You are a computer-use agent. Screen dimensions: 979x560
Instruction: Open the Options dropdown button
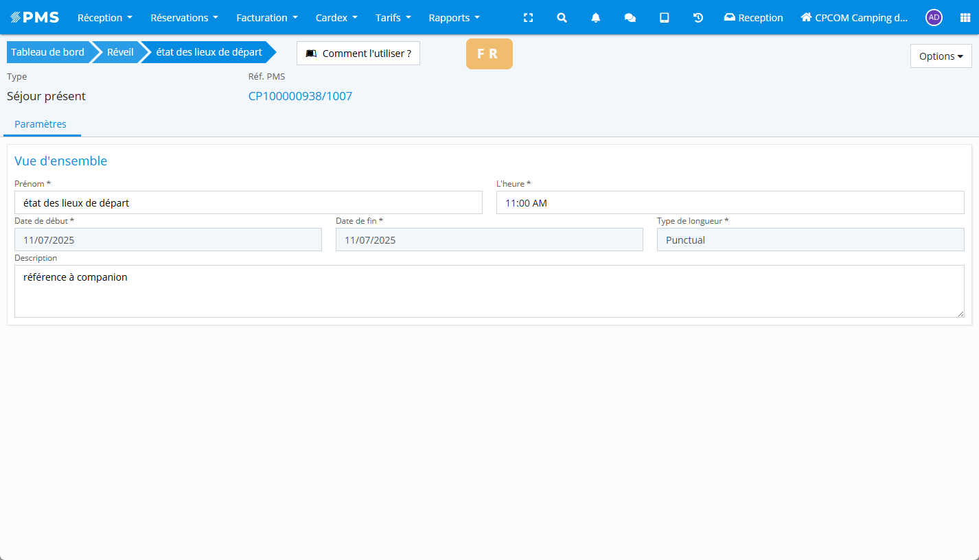941,56
